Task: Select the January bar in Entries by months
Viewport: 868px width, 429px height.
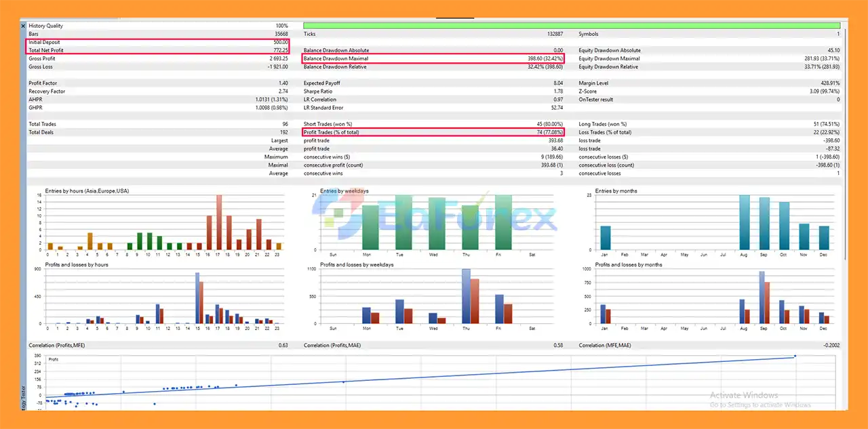Action: coord(606,237)
